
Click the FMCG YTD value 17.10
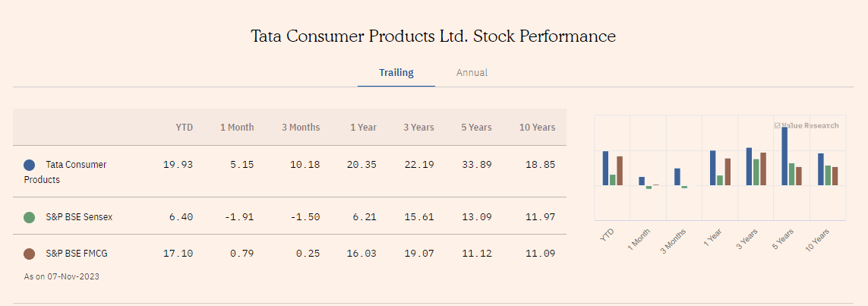[178, 254]
